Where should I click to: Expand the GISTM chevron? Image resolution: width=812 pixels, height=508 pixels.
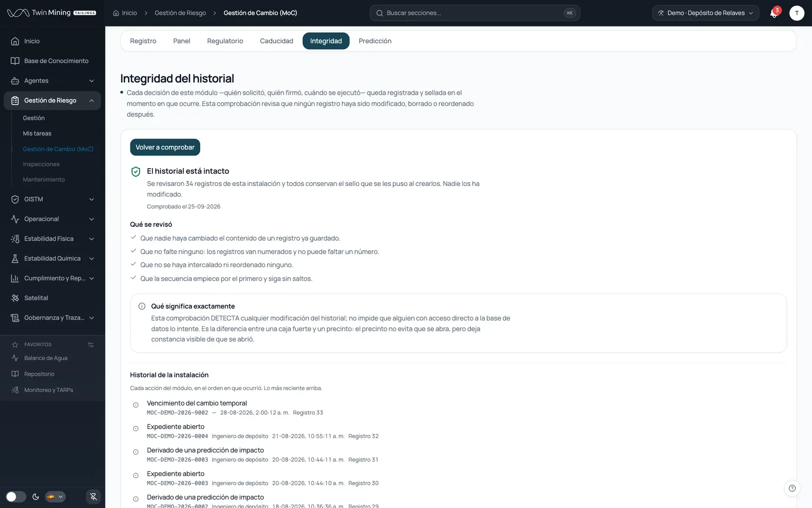(x=92, y=199)
